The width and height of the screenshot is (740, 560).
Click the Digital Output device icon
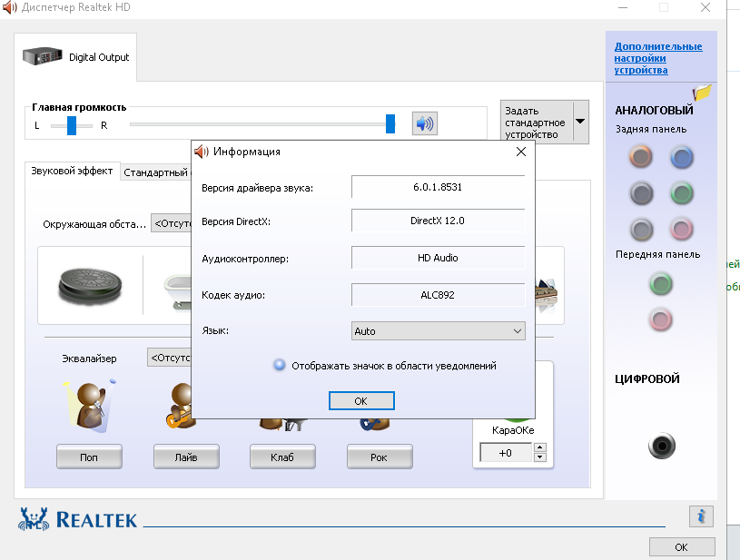pyautogui.click(x=43, y=56)
